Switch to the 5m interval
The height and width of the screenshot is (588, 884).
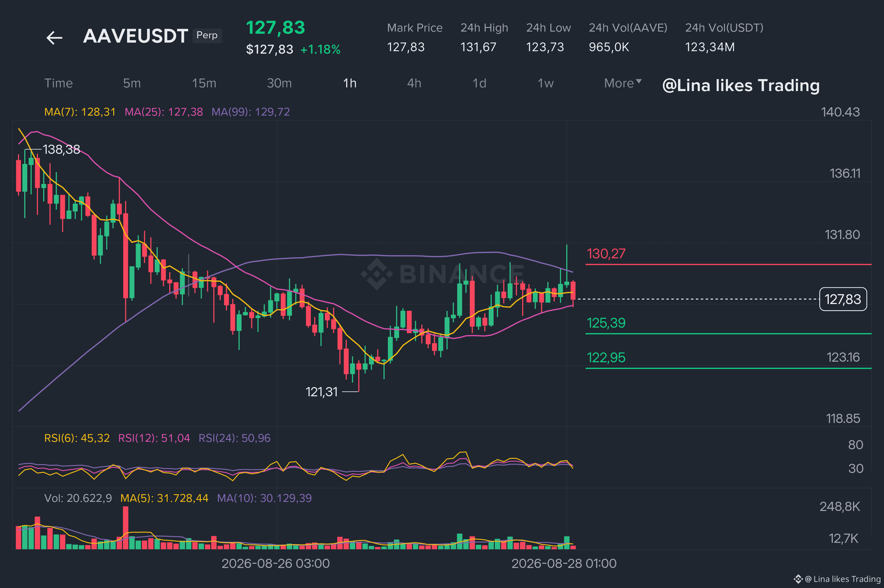coord(132,83)
